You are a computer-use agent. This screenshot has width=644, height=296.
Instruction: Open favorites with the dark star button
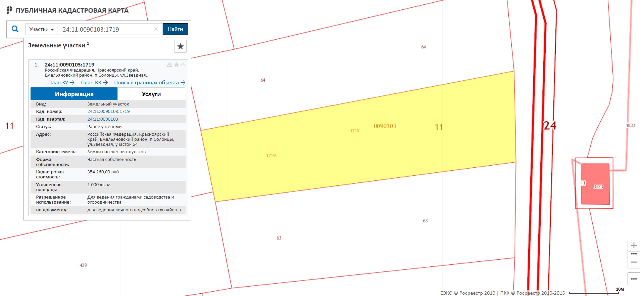[x=180, y=46]
